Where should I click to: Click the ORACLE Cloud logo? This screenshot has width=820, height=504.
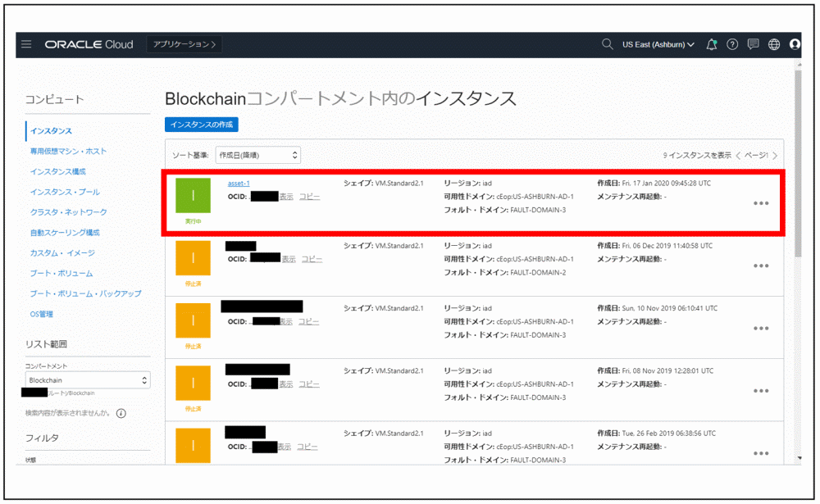point(89,44)
